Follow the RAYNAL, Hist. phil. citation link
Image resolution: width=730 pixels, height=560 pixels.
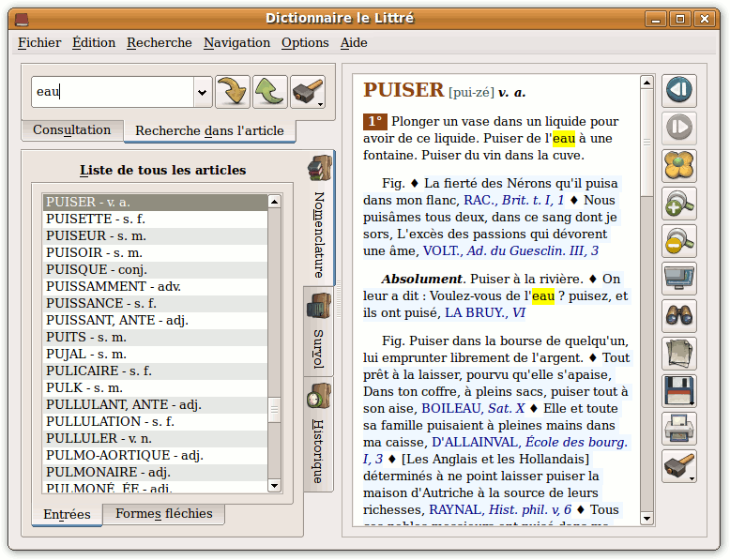(500, 509)
